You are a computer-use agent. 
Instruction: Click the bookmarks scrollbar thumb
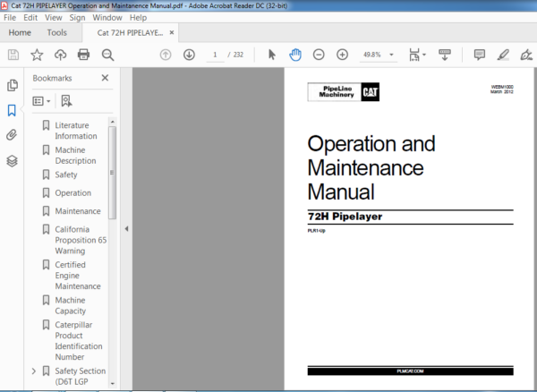tap(112, 173)
